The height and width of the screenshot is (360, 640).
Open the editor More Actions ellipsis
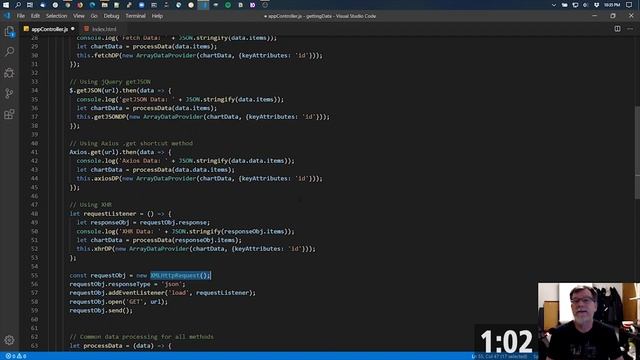point(630,29)
